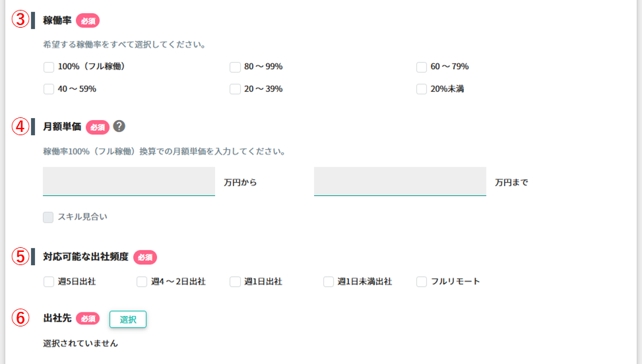642x364 pixels.
Task: Toggle the スキル見合い checkbox
Action: click(48, 217)
